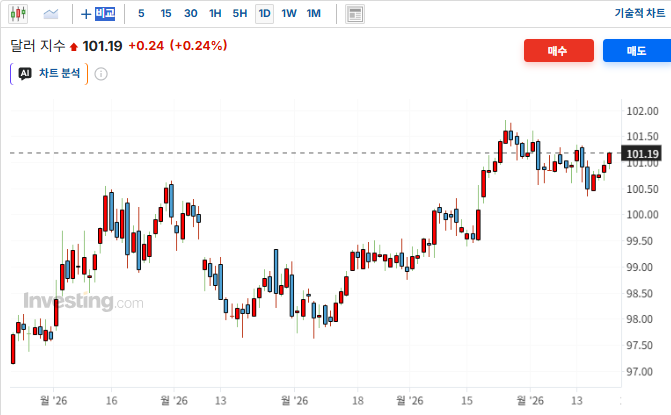
Task: Switch to the area chart type icon
Action: click(x=51, y=14)
